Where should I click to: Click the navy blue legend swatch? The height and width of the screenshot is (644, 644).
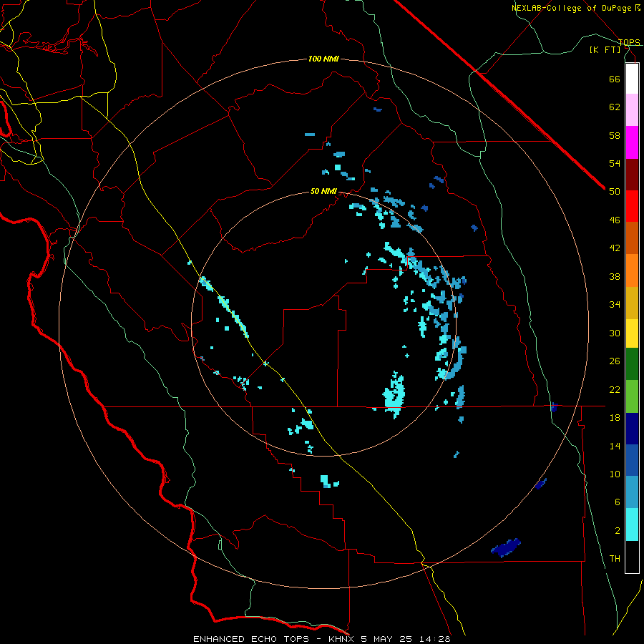click(x=632, y=429)
